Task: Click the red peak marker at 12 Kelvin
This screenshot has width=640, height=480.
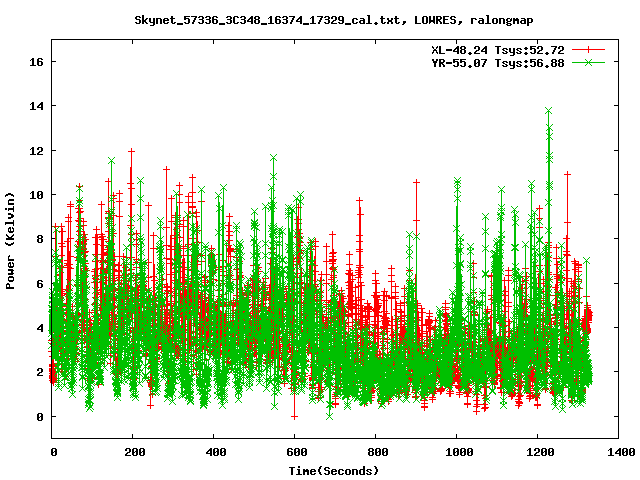Action: point(131,151)
